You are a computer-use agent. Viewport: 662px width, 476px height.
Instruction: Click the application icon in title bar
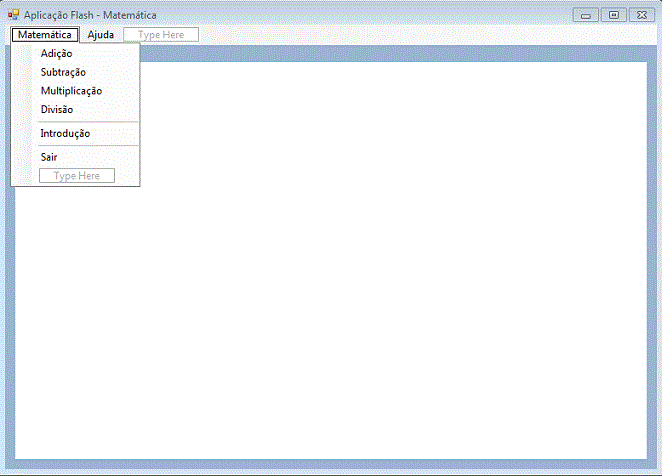click(14, 15)
